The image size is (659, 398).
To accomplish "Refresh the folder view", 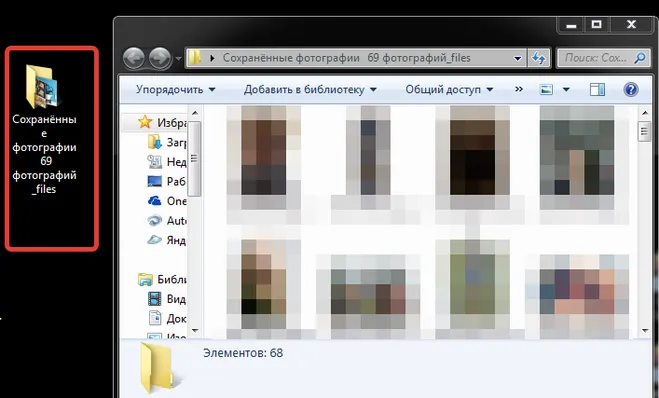I will [x=539, y=58].
